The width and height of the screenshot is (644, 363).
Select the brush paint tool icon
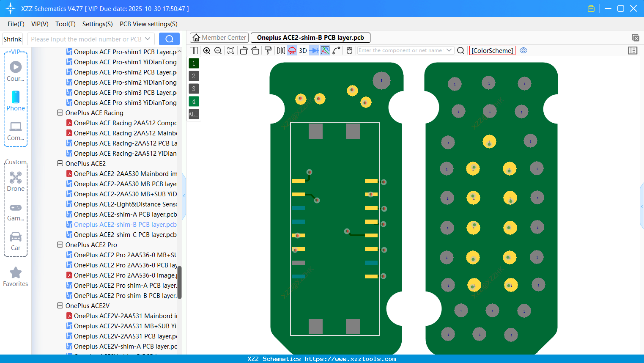(x=269, y=50)
